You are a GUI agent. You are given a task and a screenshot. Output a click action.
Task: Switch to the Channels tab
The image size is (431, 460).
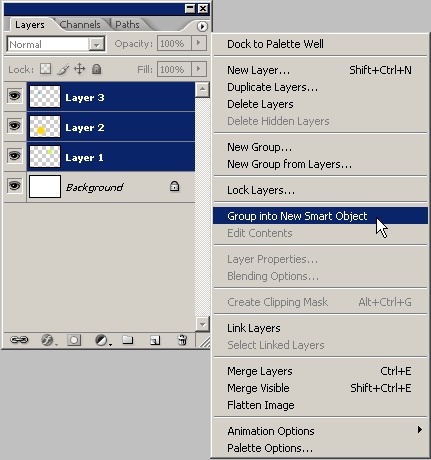[80, 24]
